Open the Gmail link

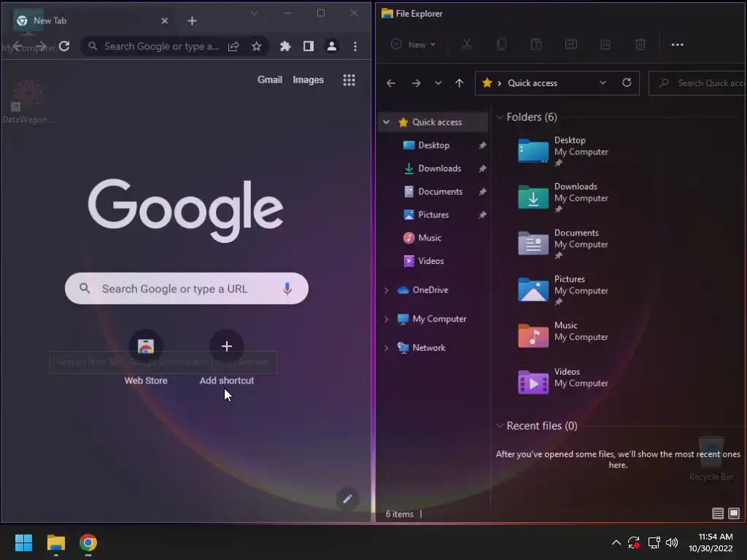(270, 80)
